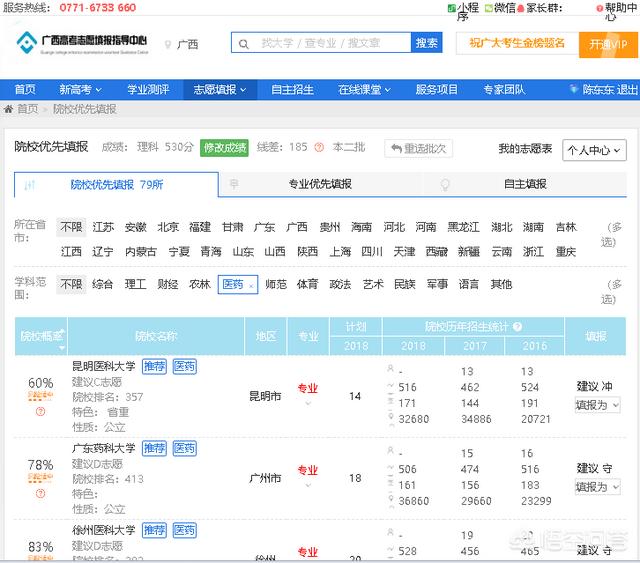Click the magnifier icon in the search box

[x=244, y=43]
